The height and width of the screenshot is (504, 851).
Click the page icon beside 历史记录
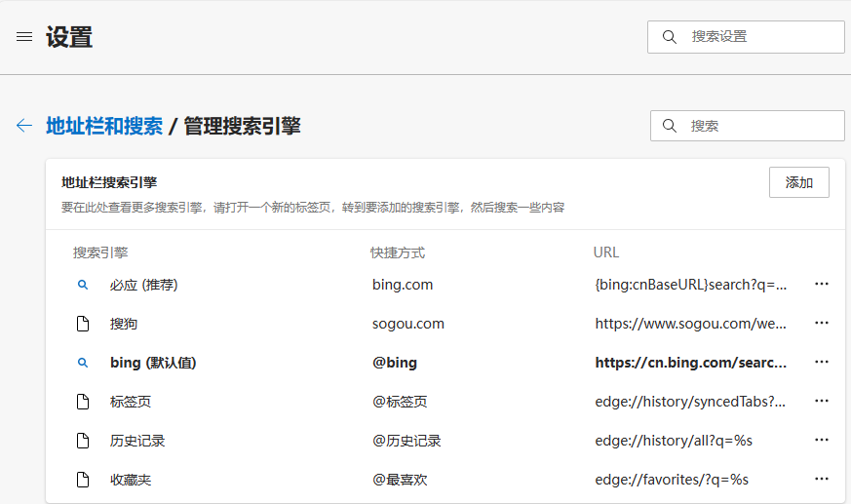[x=83, y=441]
